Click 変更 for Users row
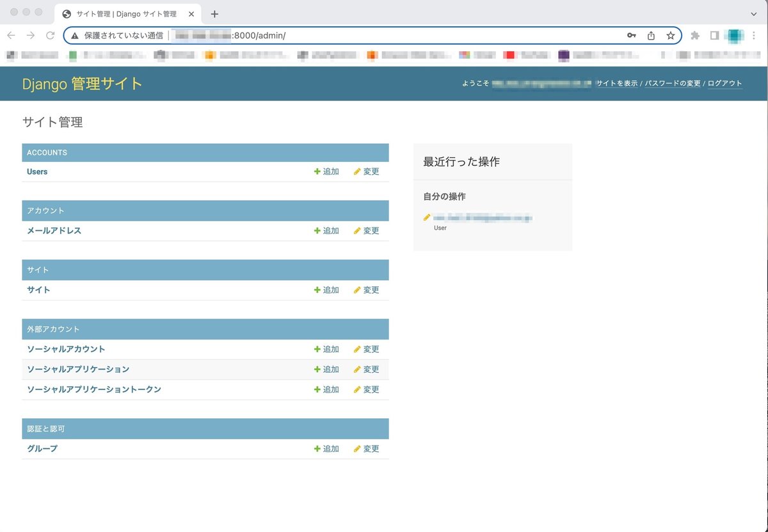Image resolution: width=768 pixels, height=532 pixels. pos(366,172)
